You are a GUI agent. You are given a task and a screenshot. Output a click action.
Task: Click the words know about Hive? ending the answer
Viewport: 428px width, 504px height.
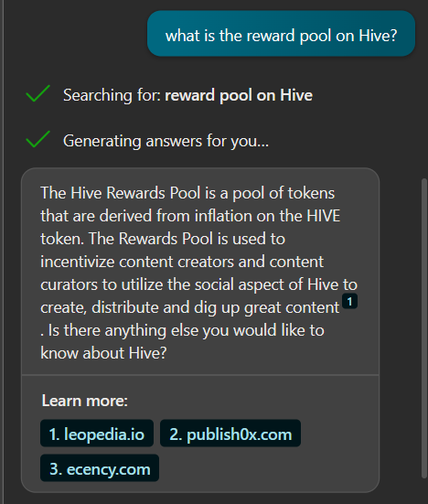[103, 353]
